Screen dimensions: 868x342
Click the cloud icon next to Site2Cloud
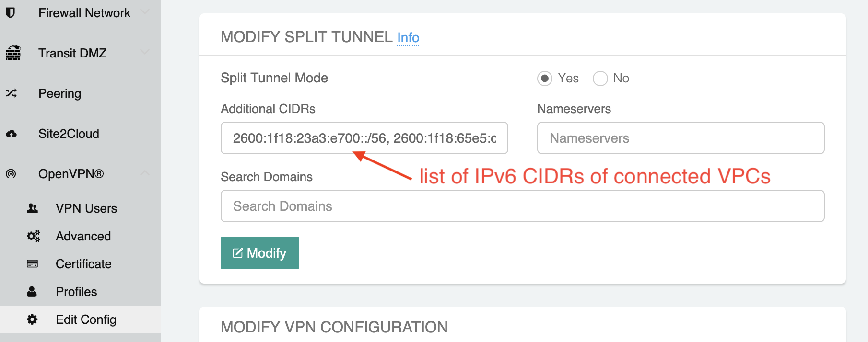click(x=12, y=133)
